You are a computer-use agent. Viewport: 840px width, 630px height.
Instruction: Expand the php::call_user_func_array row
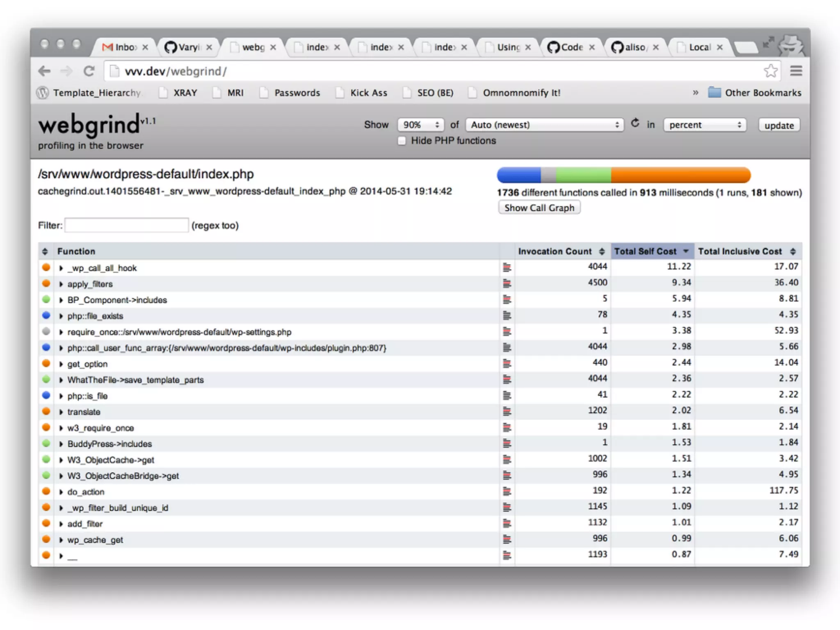61,348
